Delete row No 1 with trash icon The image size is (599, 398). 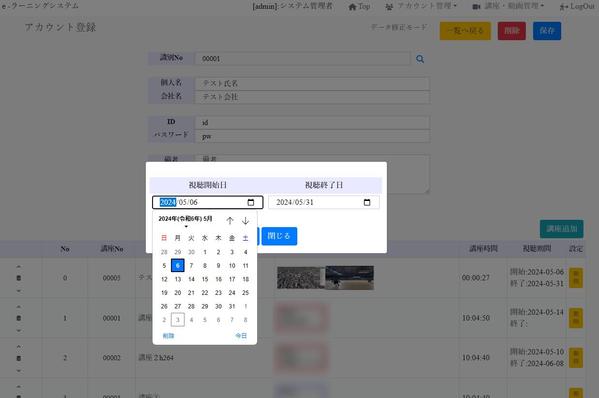tap(19, 318)
